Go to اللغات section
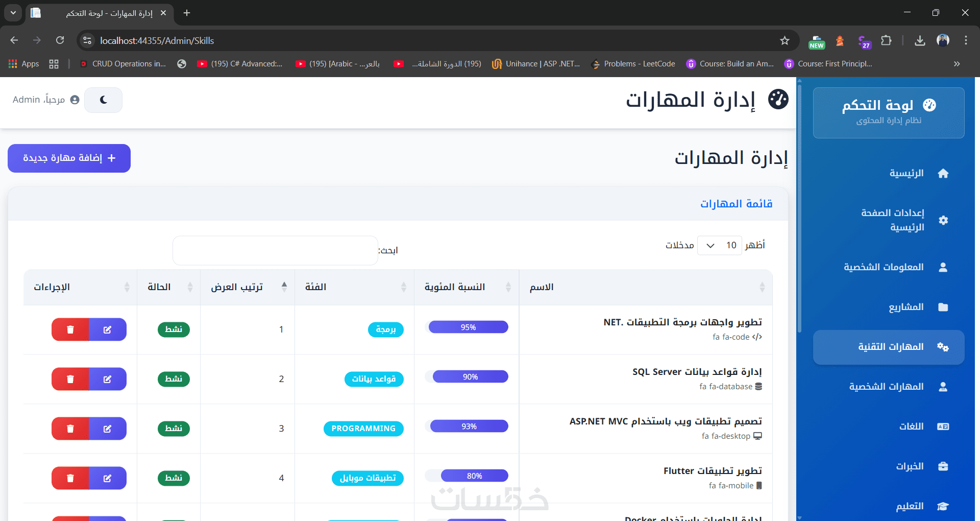980x521 pixels. point(889,427)
